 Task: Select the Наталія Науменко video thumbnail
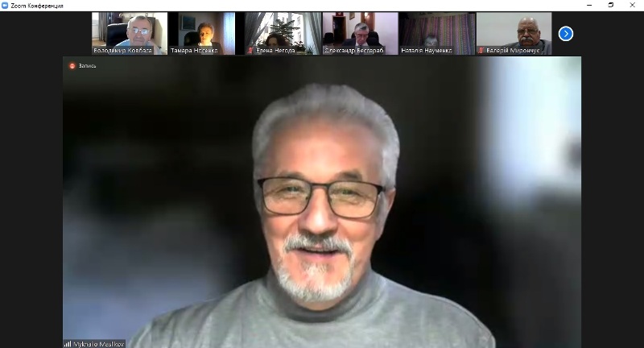point(437,33)
